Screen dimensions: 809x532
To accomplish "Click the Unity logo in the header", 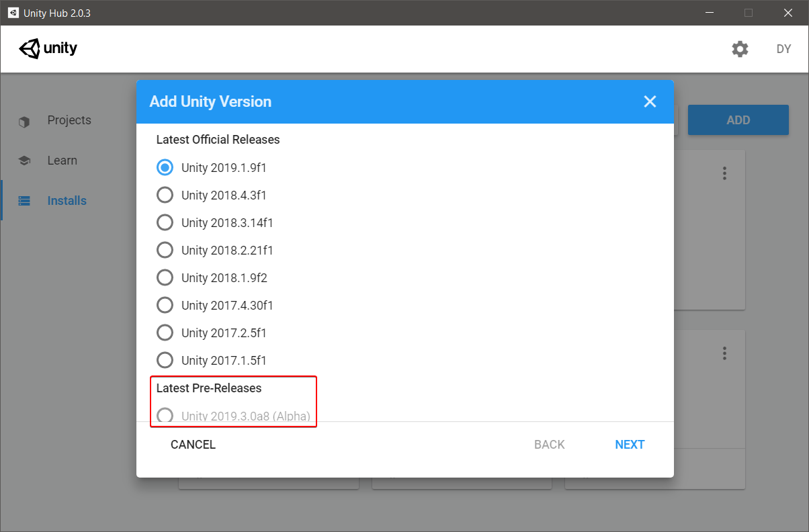I will click(x=48, y=48).
